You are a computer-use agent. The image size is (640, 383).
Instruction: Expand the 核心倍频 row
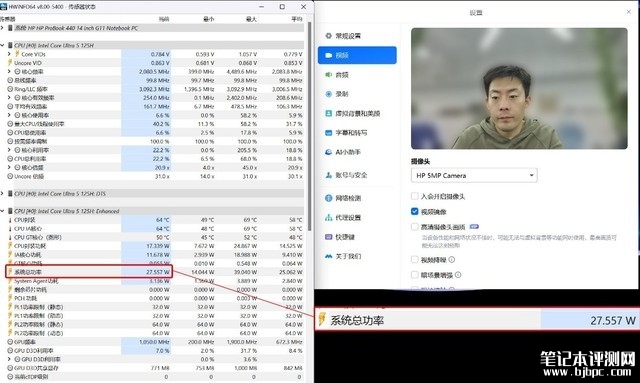coord(9,167)
